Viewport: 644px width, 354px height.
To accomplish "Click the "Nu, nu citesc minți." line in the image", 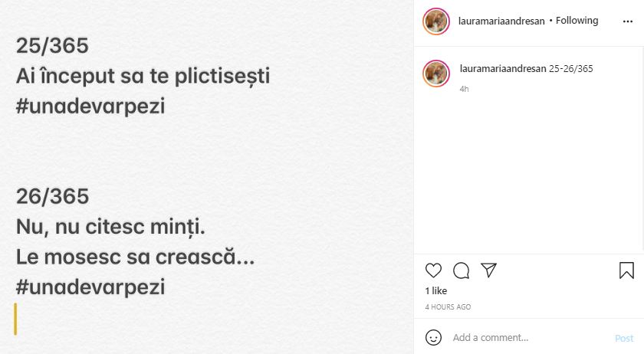I will coord(111,227).
